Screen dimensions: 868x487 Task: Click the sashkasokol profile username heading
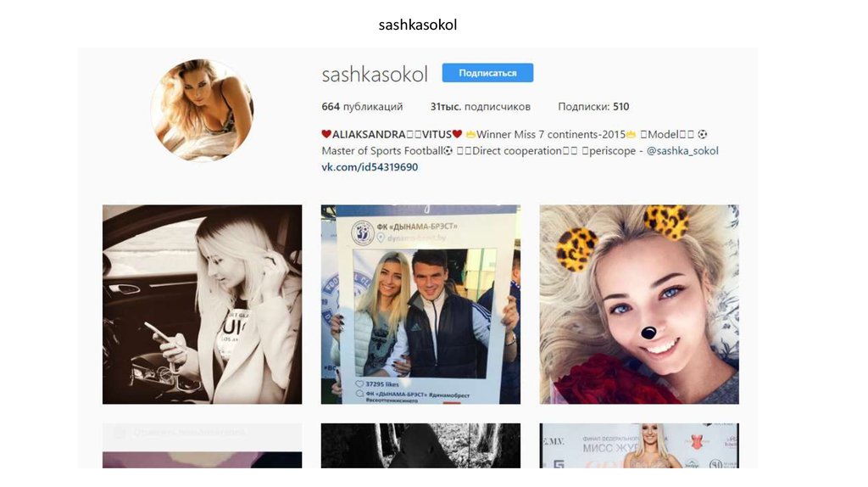pyautogui.click(x=375, y=75)
